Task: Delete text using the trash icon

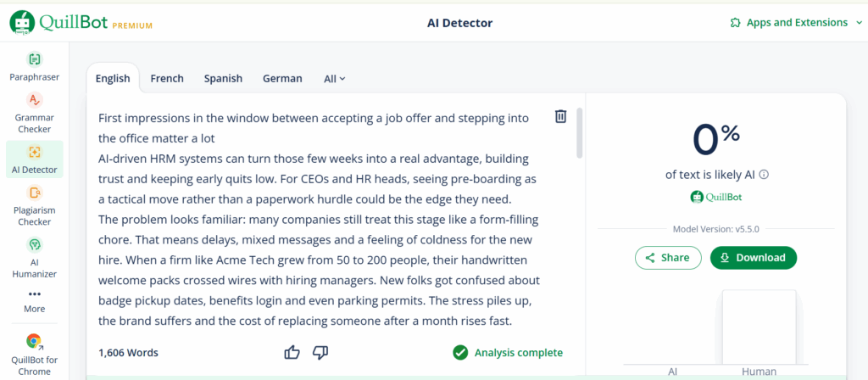Action: point(561,116)
